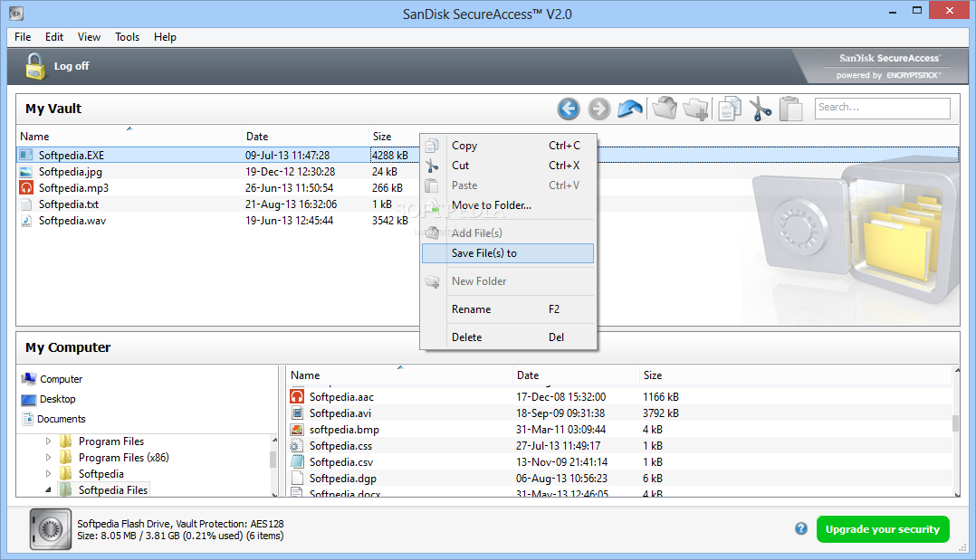Expand the Softpedia folder node
This screenshot has width=976, height=560.
tap(49, 473)
